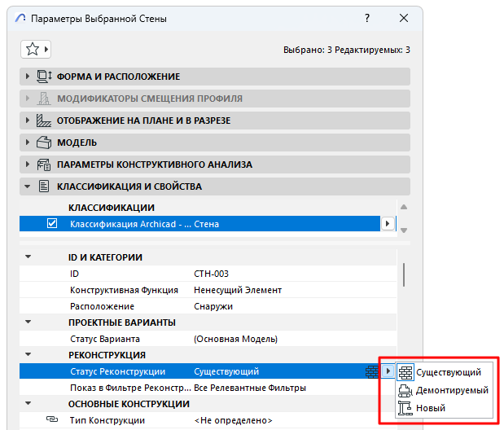Viewport: 504px width, 430px height.
Task: Click the properties list vertical scrollbar thumb
Action: 404,275
